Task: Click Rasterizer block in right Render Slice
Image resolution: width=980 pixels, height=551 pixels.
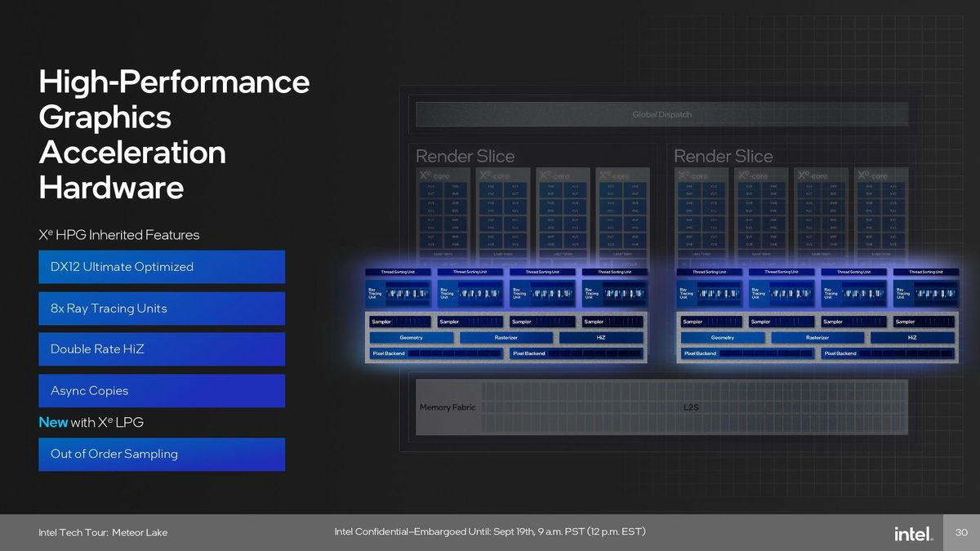Action: [x=817, y=337]
